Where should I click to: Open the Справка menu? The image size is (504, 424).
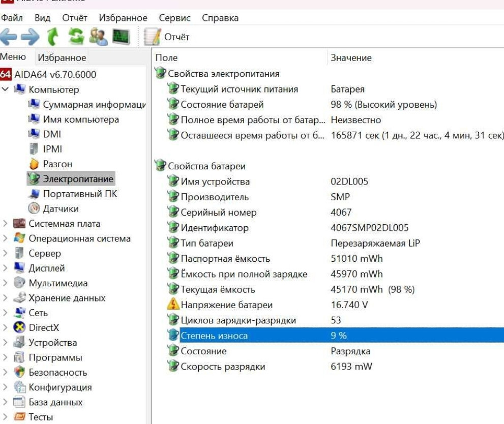[x=220, y=18]
